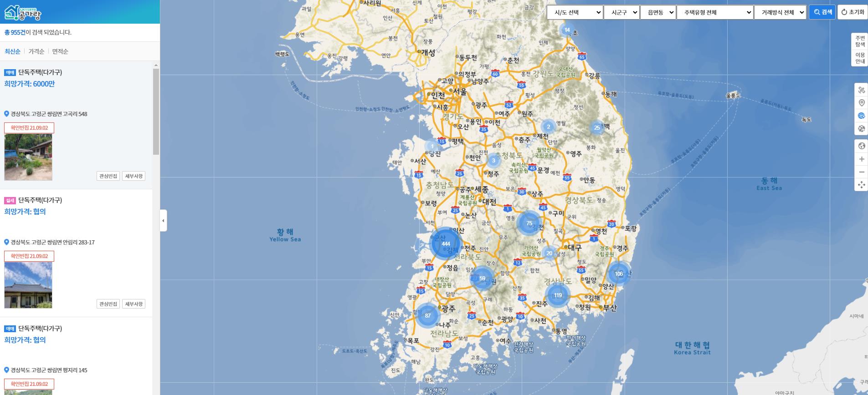Zoom in with the plus map icon
Image resolution: width=868 pixels, height=395 pixels.
pos(861,159)
